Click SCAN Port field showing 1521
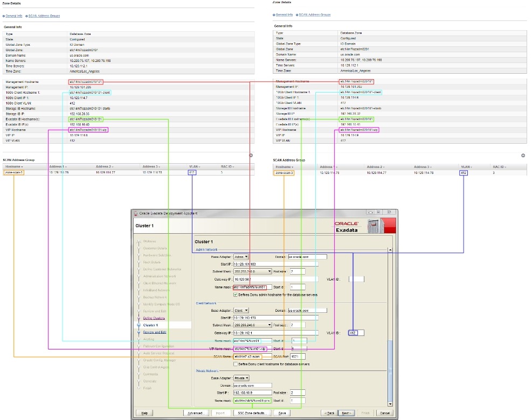Screen dimensions: 532x420 point(298,356)
